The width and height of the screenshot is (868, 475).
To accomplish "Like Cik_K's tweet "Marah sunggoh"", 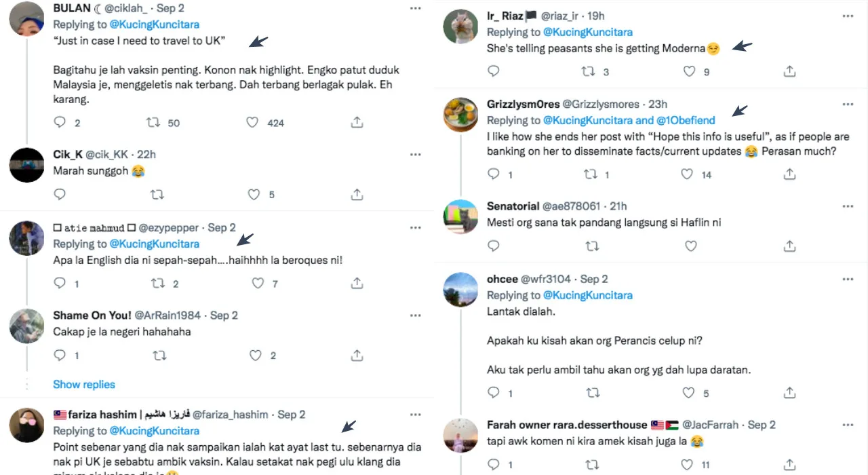I will click(254, 194).
